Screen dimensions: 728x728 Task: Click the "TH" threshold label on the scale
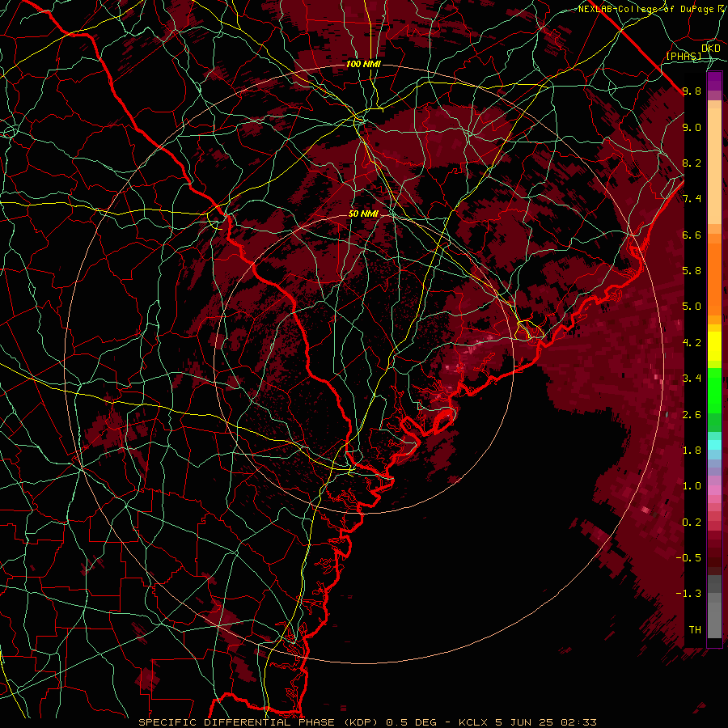click(695, 630)
